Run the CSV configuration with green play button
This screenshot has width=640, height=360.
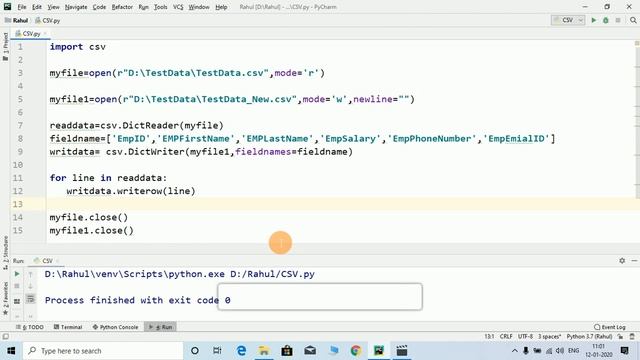594,20
